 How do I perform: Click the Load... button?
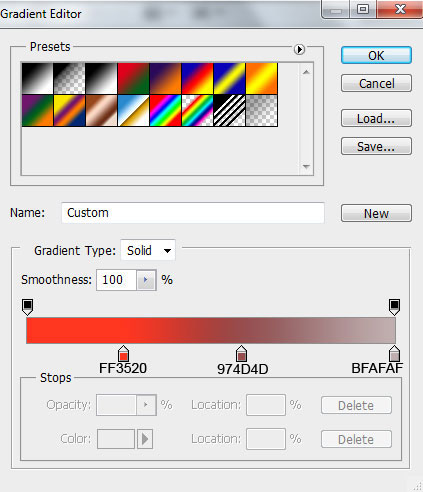(376, 118)
